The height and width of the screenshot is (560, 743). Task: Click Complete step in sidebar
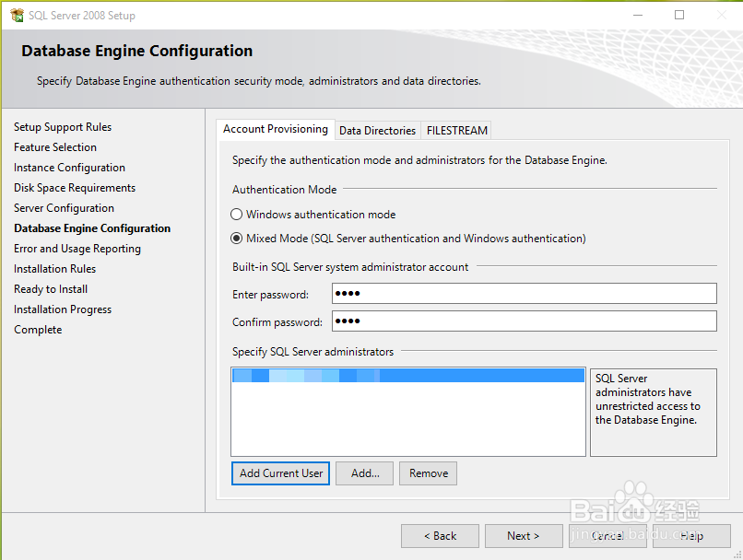click(38, 330)
